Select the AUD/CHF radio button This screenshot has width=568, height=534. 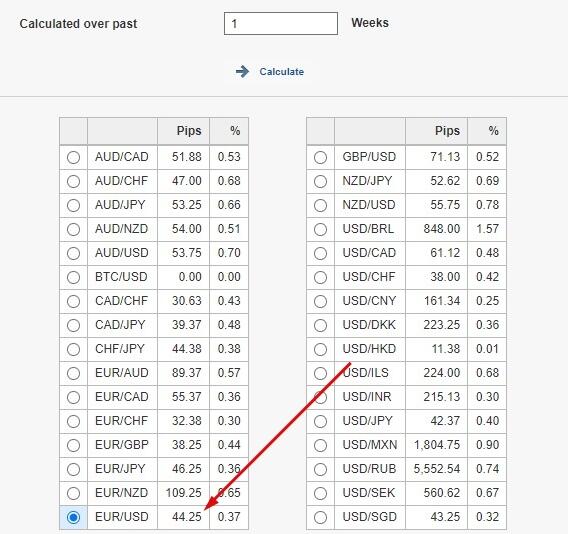74,182
